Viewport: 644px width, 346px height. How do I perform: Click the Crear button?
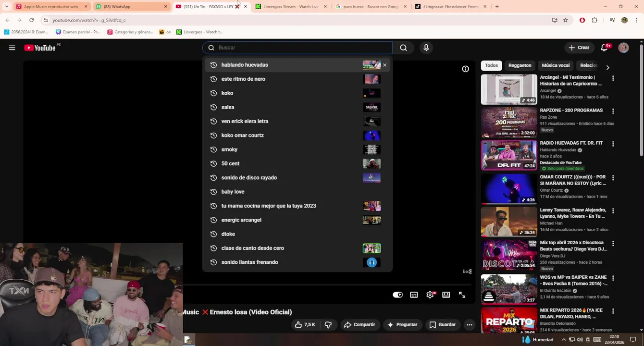(579, 48)
